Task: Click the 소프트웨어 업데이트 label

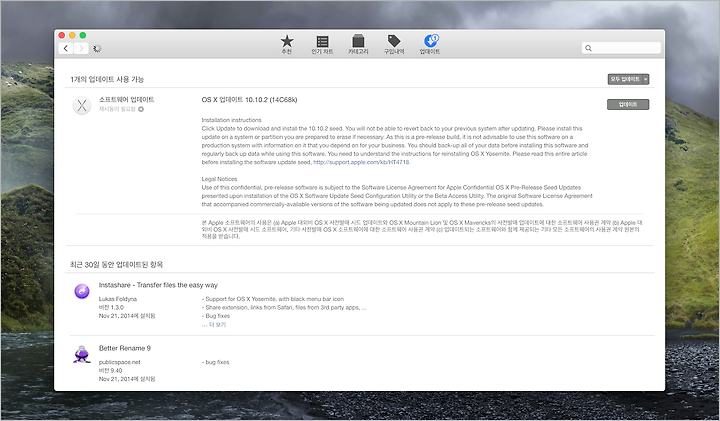Action: pyautogui.click(x=126, y=100)
